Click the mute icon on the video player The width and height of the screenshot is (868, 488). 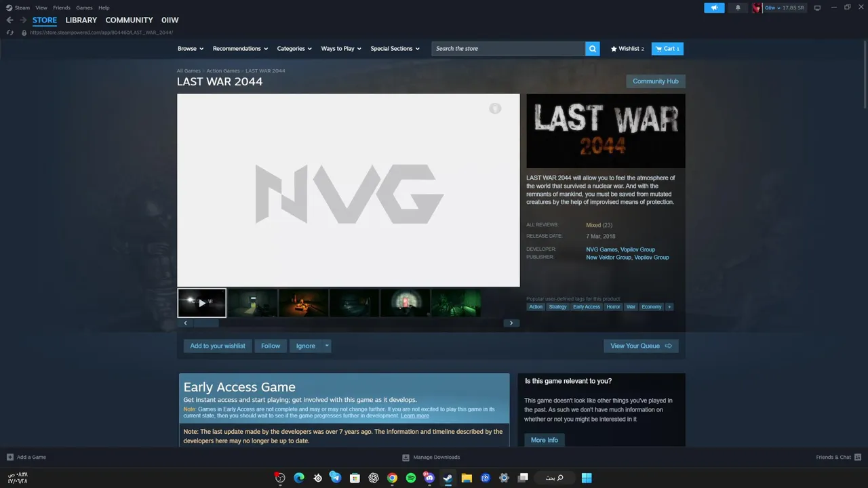pos(495,108)
